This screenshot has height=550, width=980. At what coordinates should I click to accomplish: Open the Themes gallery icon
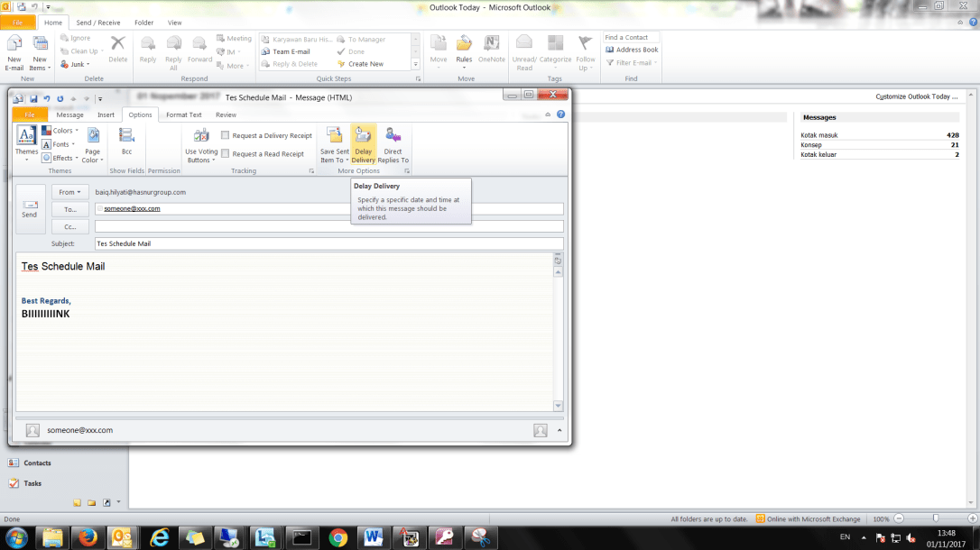pyautogui.click(x=26, y=136)
